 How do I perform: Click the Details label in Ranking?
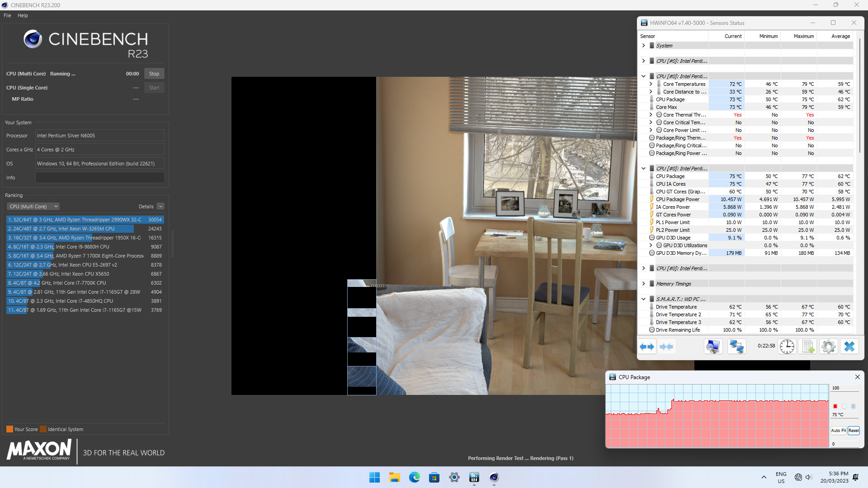[x=146, y=206]
